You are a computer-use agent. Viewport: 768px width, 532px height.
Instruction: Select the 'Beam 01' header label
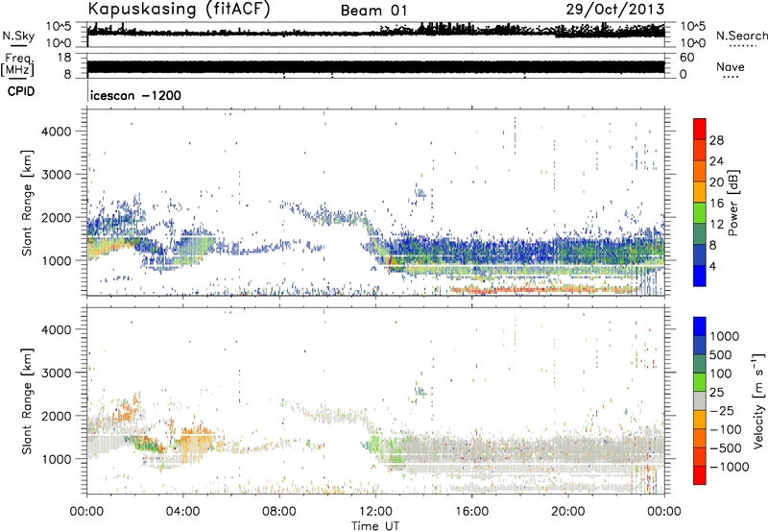pyautogui.click(x=373, y=11)
